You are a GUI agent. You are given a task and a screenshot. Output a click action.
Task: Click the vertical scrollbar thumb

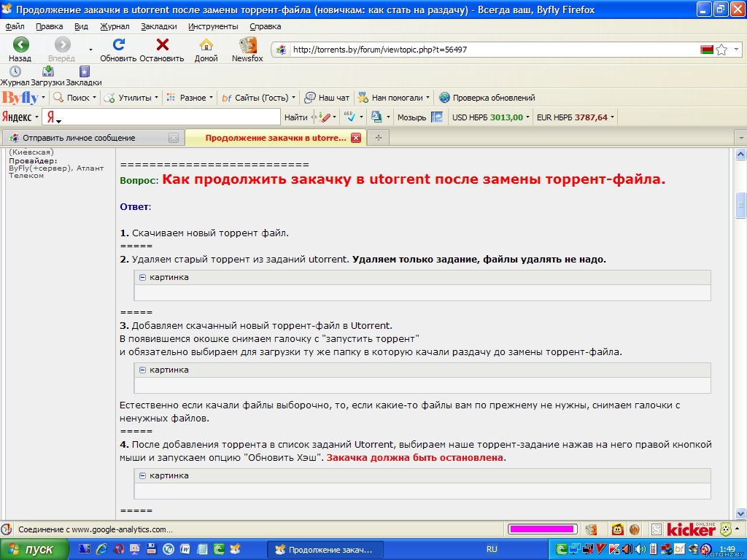coord(740,206)
